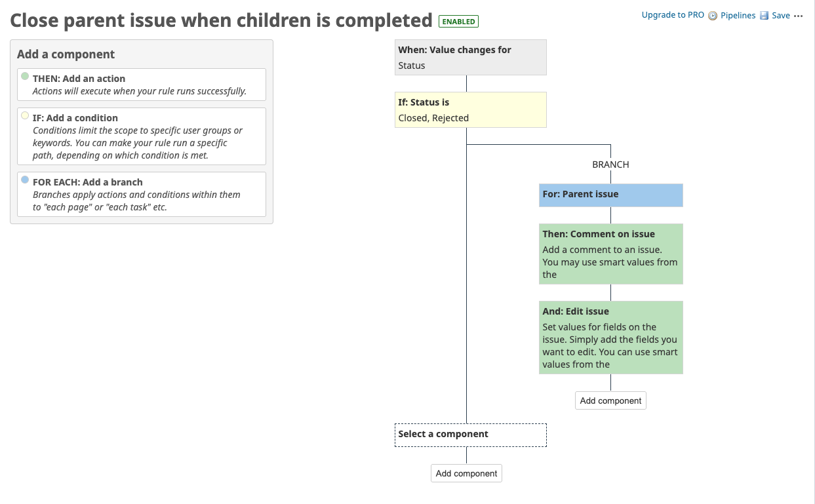The width and height of the screenshot is (815, 504).
Task: Click the green action dot icon
Action: (25, 76)
